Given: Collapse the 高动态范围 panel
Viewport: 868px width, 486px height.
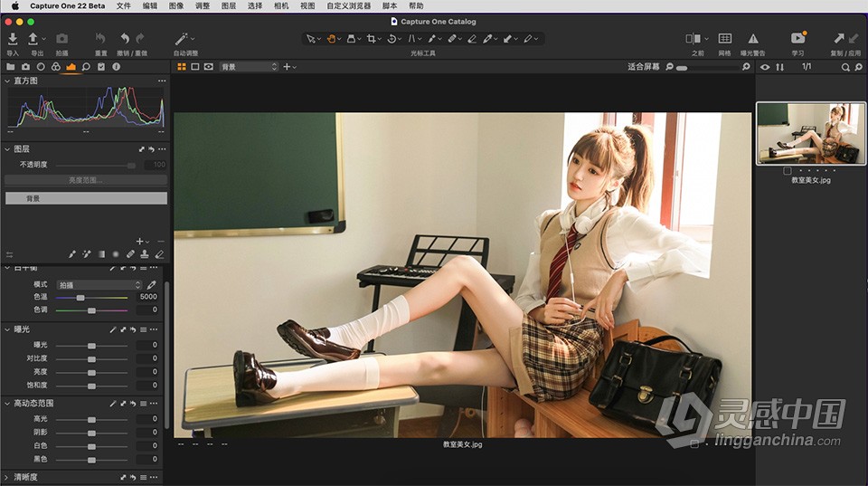Looking at the screenshot, I should 7,404.
